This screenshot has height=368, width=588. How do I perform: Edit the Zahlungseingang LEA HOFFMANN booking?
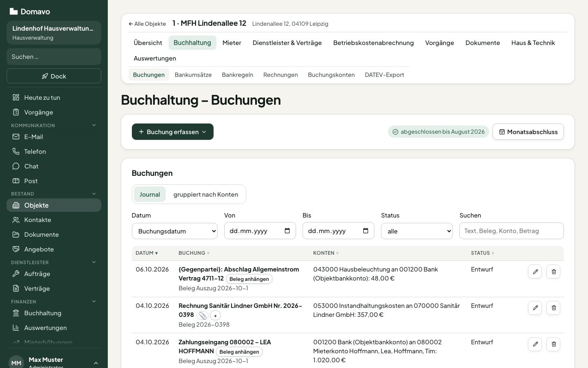pos(535,344)
